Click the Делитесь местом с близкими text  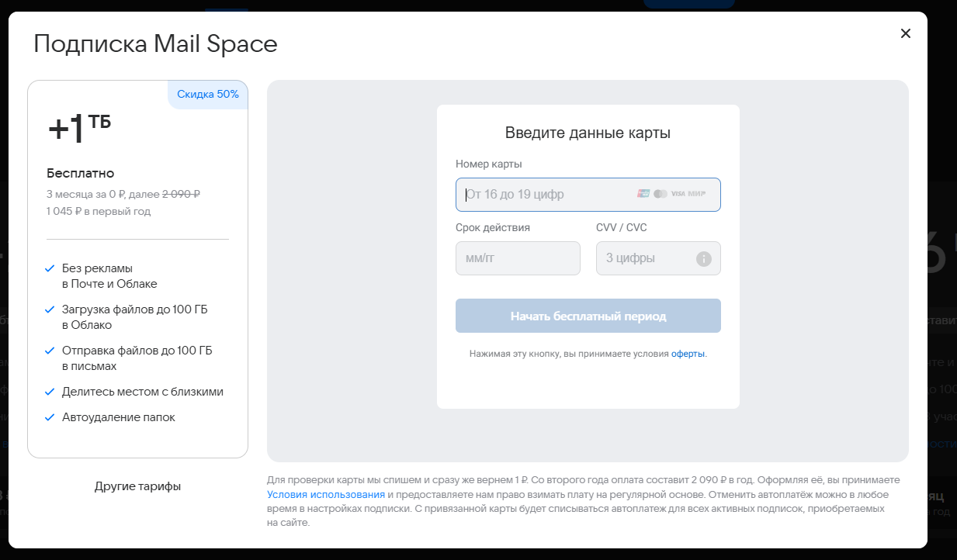[x=143, y=392]
